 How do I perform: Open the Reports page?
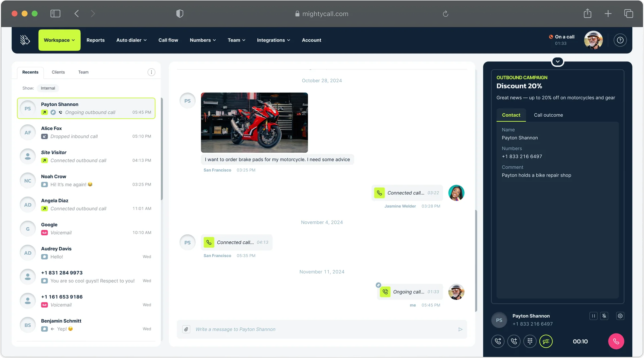click(96, 40)
